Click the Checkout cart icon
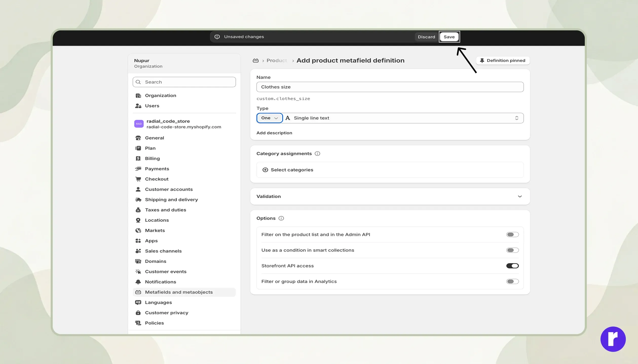The height and width of the screenshot is (364, 638). [138, 179]
